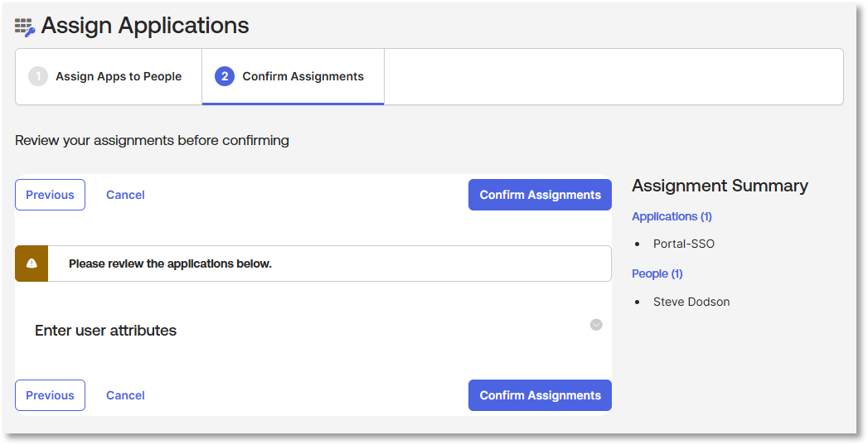The image size is (868, 445).
Task: Click the Enter user attributes heading
Action: pos(106,331)
